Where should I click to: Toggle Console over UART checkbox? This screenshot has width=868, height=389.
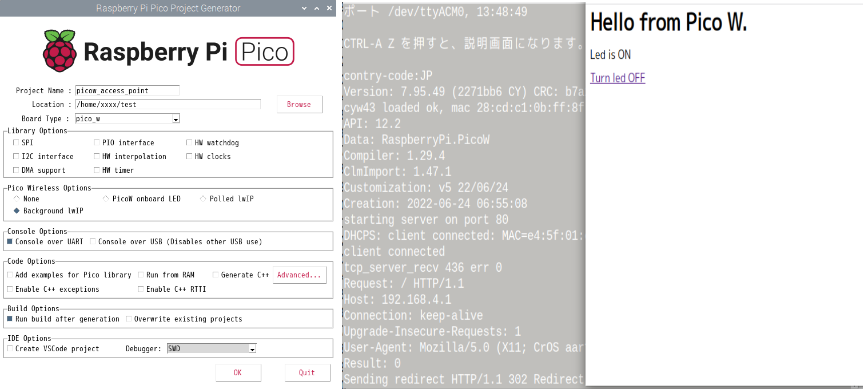point(10,241)
